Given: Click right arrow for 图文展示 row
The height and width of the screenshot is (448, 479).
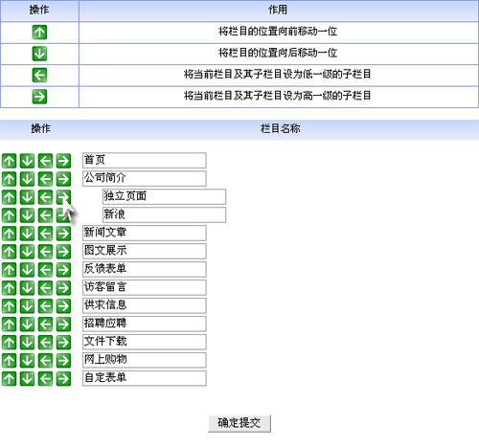Looking at the screenshot, I should point(63,252).
